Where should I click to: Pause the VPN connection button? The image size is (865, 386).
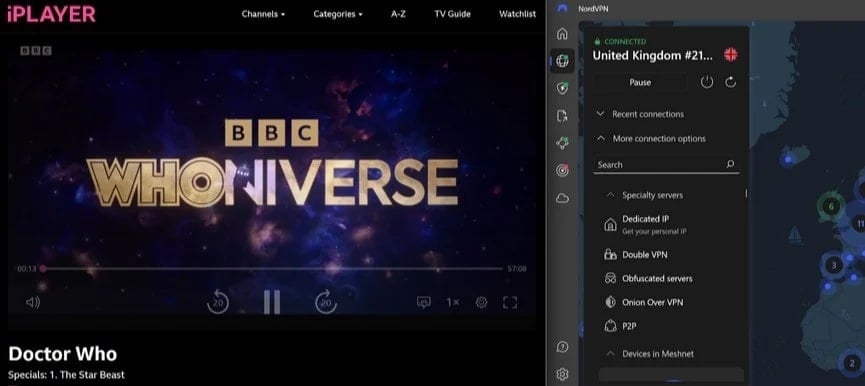[640, 82]
